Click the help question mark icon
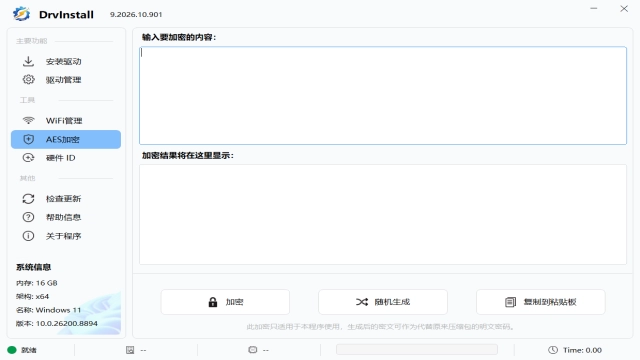The width and height of the screenshot is (640, 360). pos(28,217)
